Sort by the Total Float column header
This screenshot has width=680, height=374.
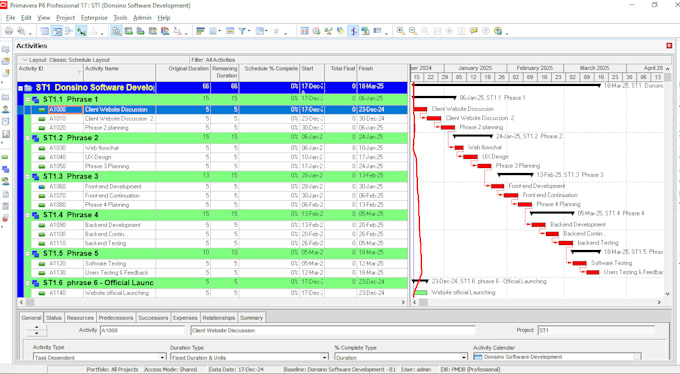click(x=341, y=72)
